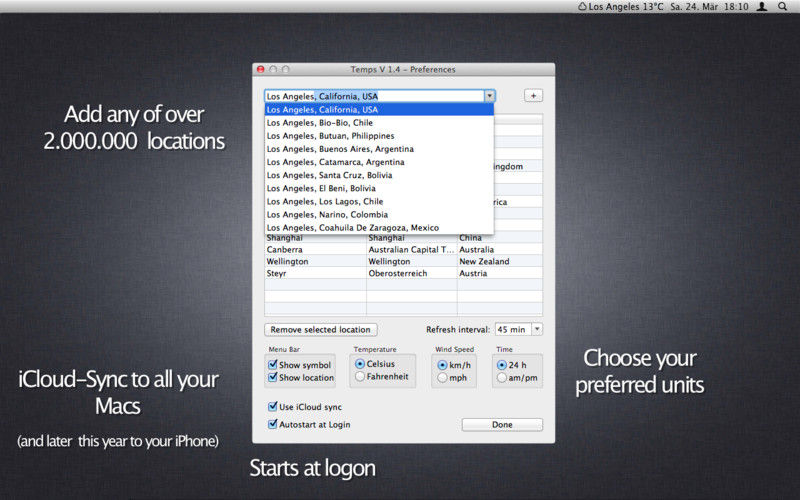Screen dimensions: 800x500
Task: Select Los Angeles, El Beni, Bolivia
Action: 379,188
